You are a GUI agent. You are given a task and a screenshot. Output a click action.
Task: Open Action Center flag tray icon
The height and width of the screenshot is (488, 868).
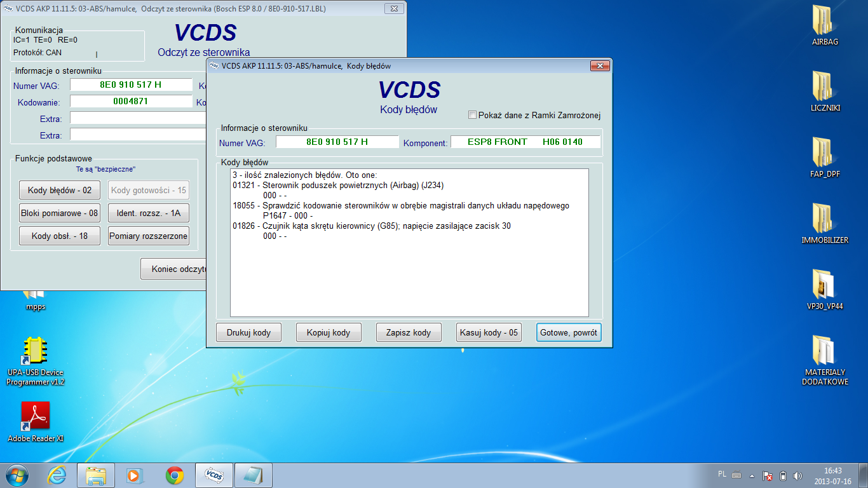[768, 475]
